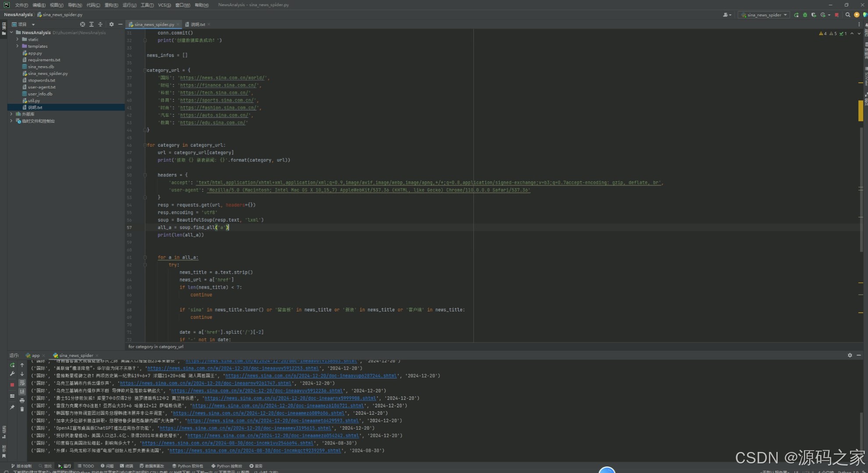
Task: Open the TODO tool window button
Action: pyautogui.click(x=86, y=466)
